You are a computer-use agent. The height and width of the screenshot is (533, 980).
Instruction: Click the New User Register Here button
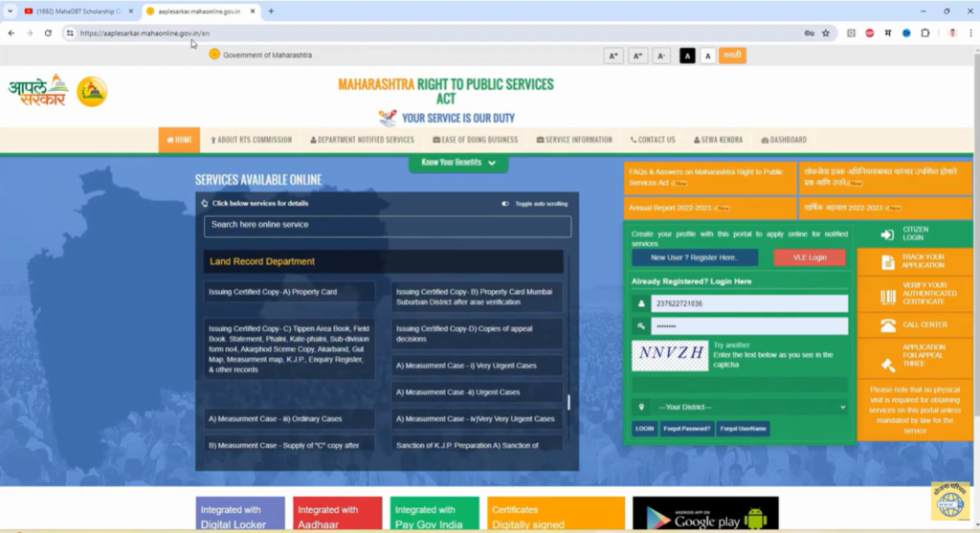coord(694,257)
